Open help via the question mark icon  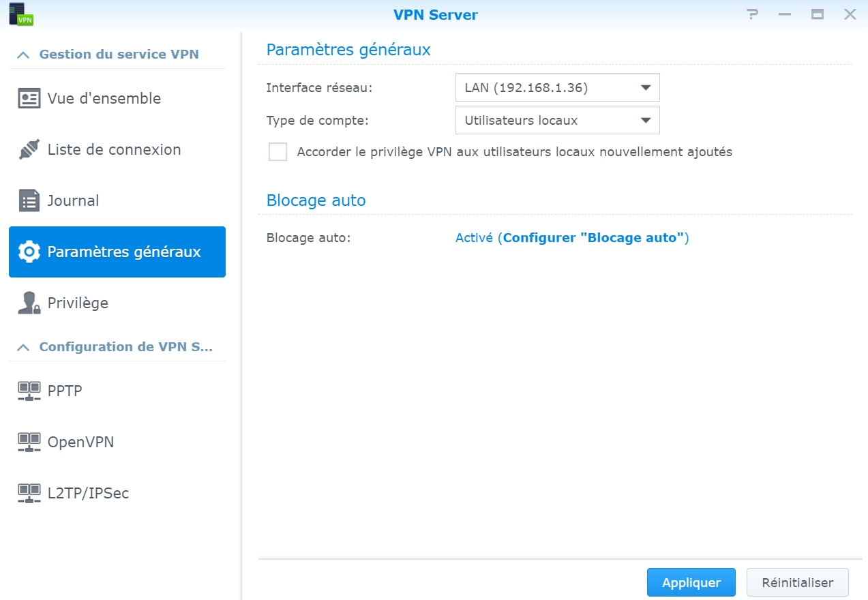point(753,14)
